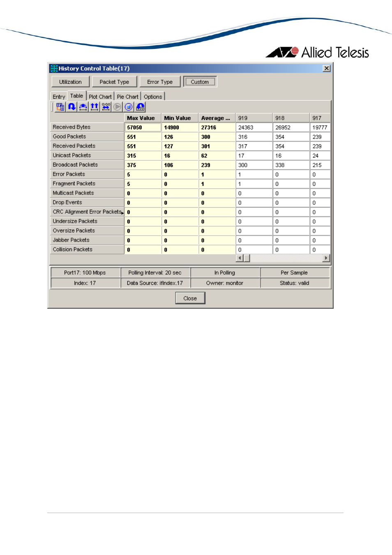This screenshot has height=555, width=392.
Task: Open the Pie Chart tab
Action: click(x=127, y=97)
